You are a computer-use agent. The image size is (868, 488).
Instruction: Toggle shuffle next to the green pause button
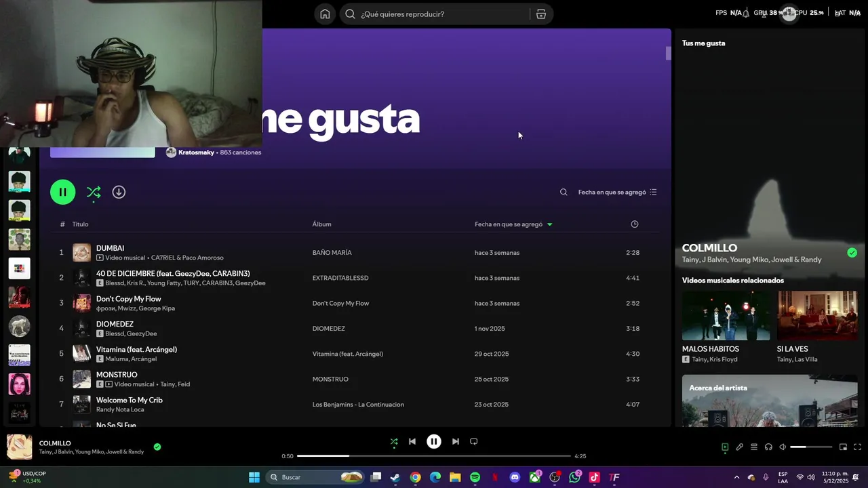click(94, 192)
